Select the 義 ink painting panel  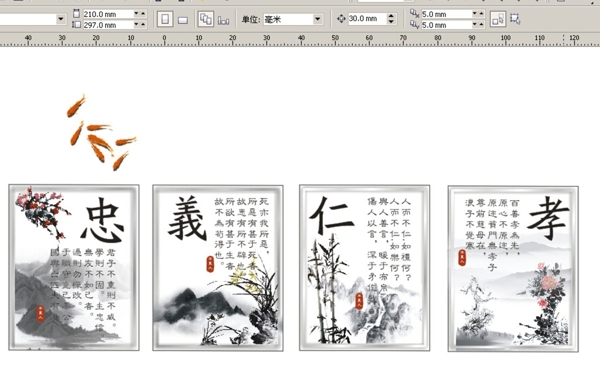[x=218, y=268]
